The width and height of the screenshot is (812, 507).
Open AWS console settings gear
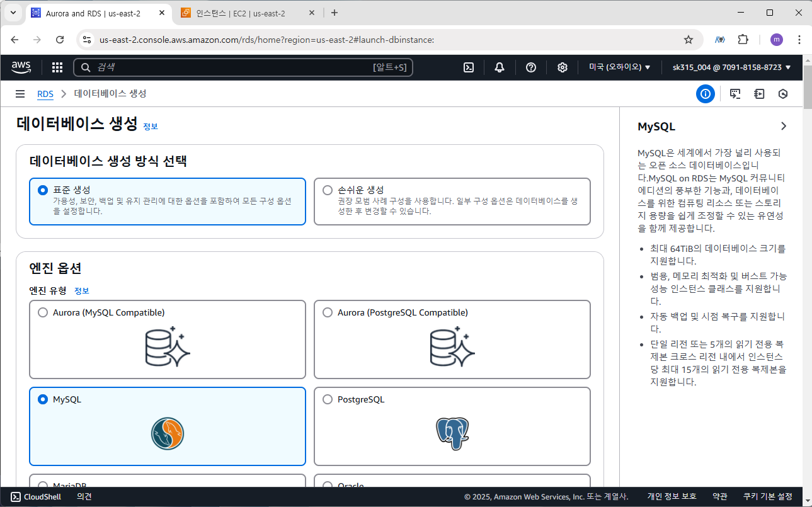tap(563, 67)
